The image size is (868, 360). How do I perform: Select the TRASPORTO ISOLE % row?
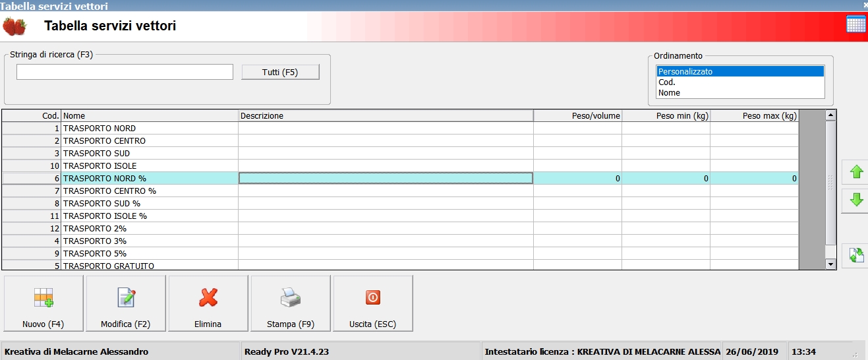coord(400,216)
